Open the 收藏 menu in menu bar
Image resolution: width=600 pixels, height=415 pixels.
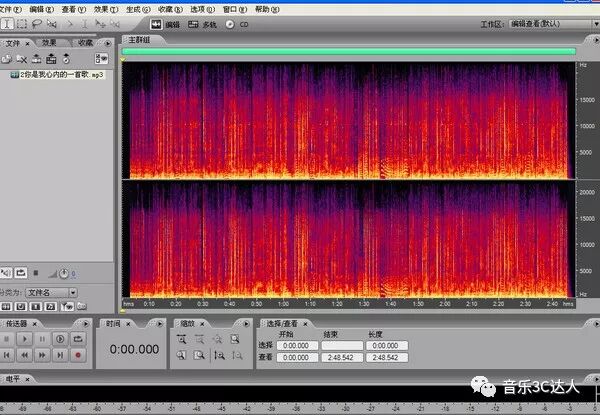pos(170,9)
